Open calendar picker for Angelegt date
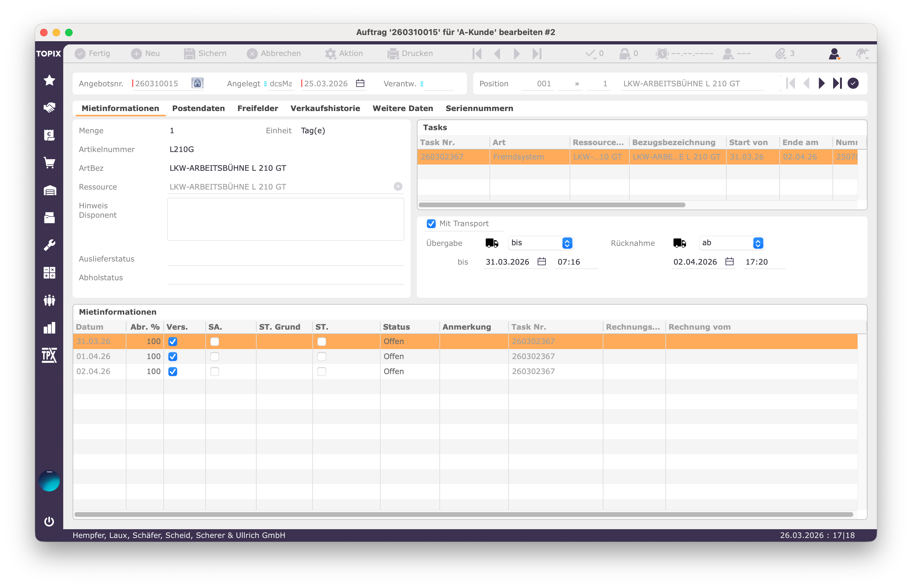 pos(360,83)
